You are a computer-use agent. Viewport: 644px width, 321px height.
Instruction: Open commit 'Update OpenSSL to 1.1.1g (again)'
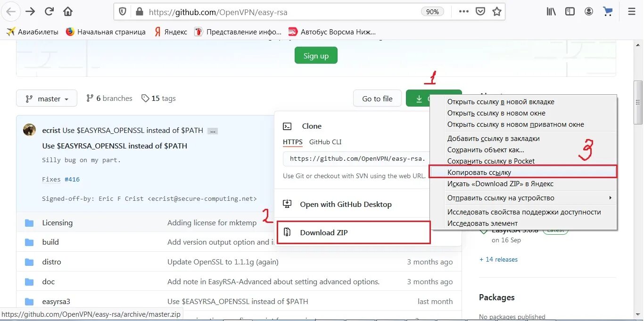tap(223, 262)
